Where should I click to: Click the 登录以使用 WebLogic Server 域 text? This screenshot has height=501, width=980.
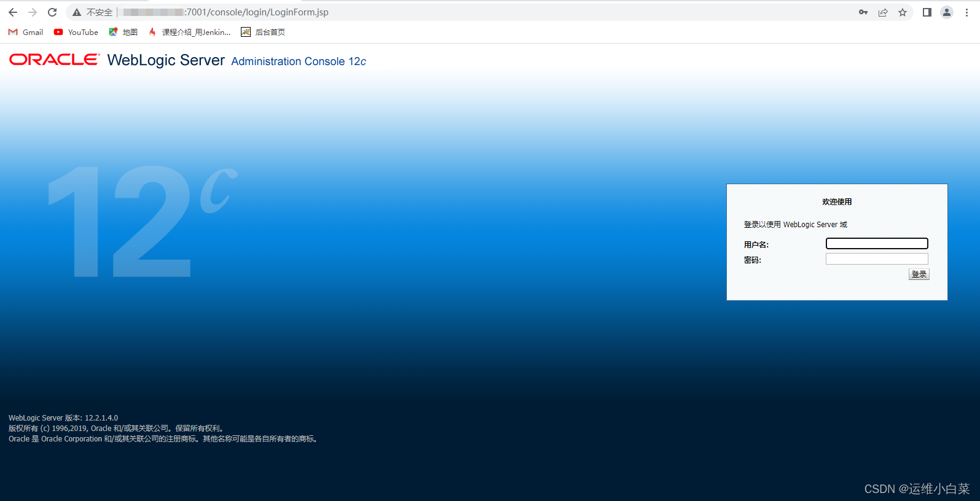pos(796,225)
